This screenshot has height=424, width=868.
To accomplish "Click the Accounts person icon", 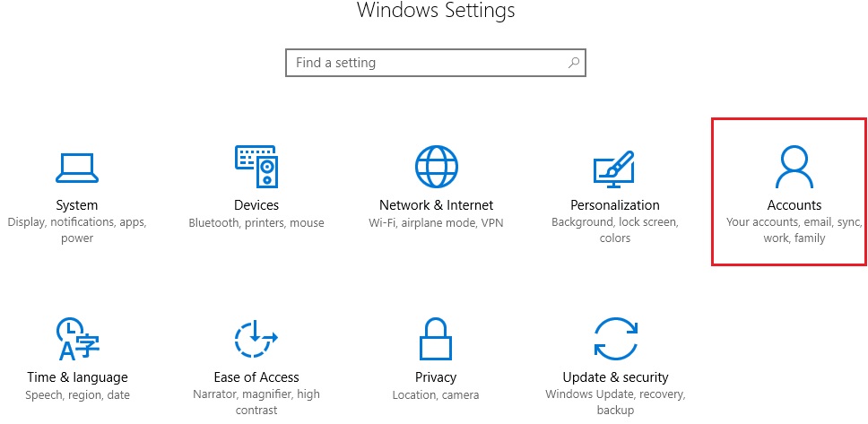I will [794, 167].
